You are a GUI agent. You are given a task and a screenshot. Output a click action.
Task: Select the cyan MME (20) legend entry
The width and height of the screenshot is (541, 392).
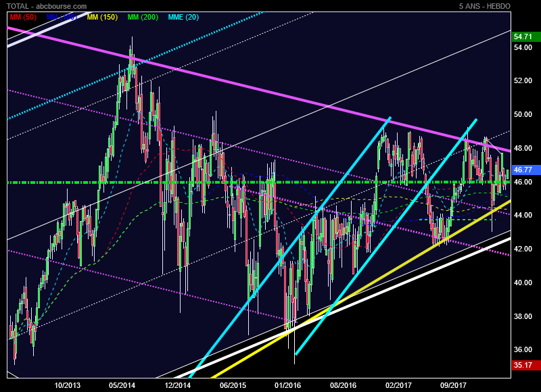(183, 17)
